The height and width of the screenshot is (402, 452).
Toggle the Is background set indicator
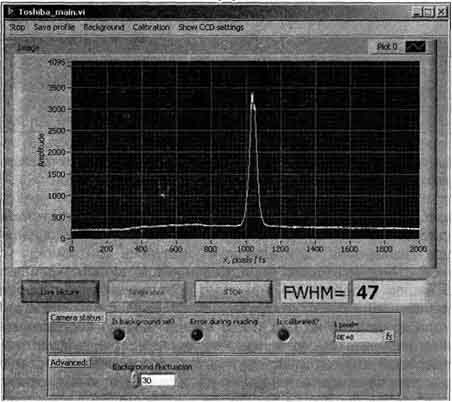[119, 335]
